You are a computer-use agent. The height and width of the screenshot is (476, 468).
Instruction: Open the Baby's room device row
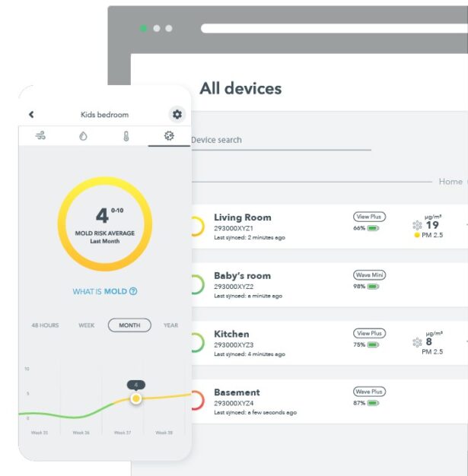pyautogui.click(x=330, y=284)
